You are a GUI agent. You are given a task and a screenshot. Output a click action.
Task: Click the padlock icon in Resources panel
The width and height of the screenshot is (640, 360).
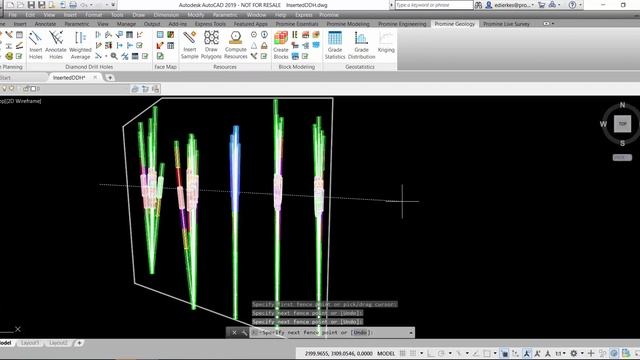[x=264, y=45]
